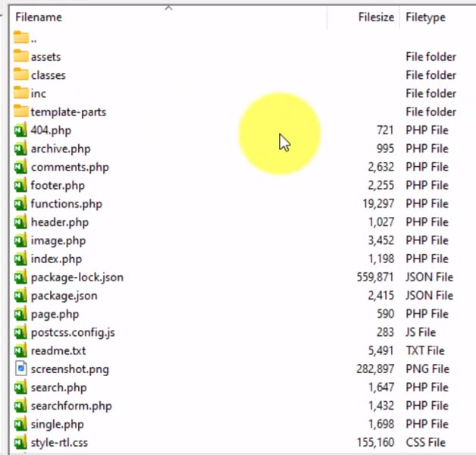The width and height of the screenshot is (476, 455).
Task: Click the image file icon beside screenshot.png
Action: pos(21,369)
